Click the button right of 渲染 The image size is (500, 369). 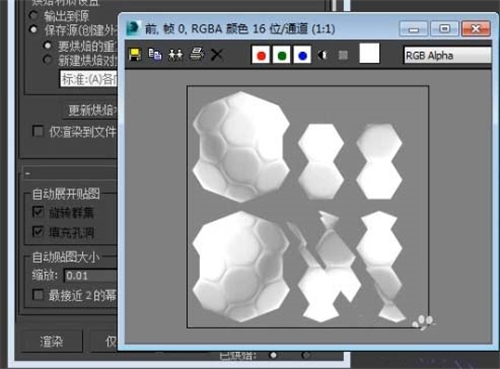point(104,341)
